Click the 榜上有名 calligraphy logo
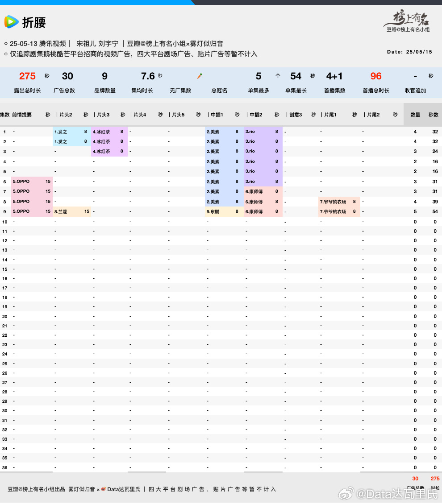Viewport: 442px width, 504px height. (407, 18)
